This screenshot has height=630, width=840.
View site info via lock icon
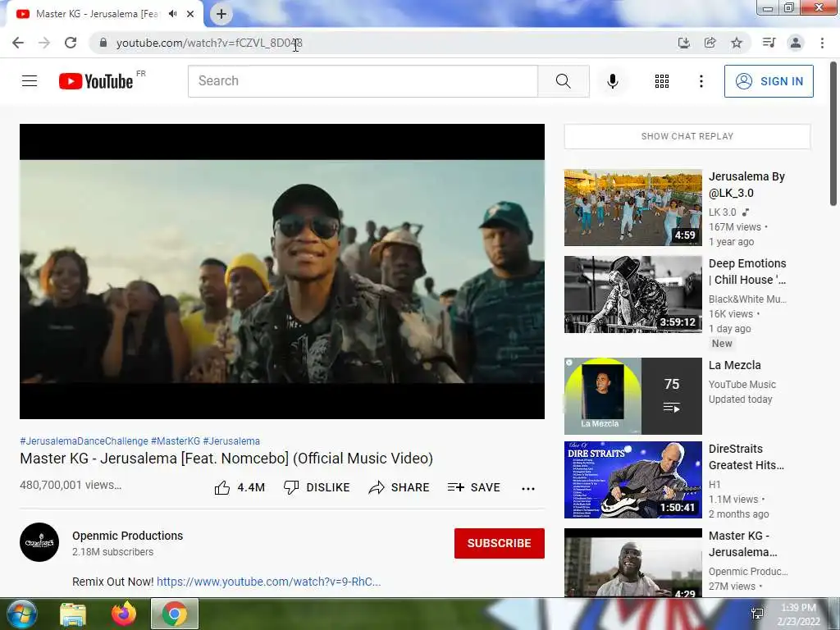[103, 43]
